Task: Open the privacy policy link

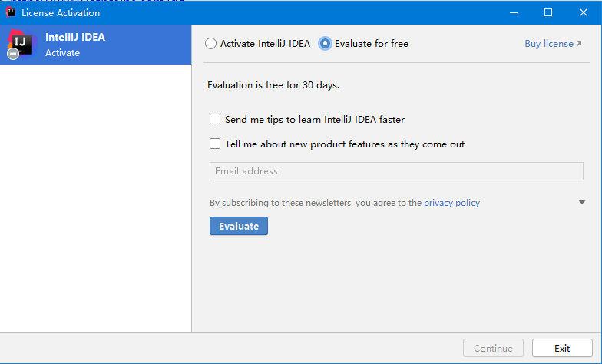Action: tap(451, 203)
